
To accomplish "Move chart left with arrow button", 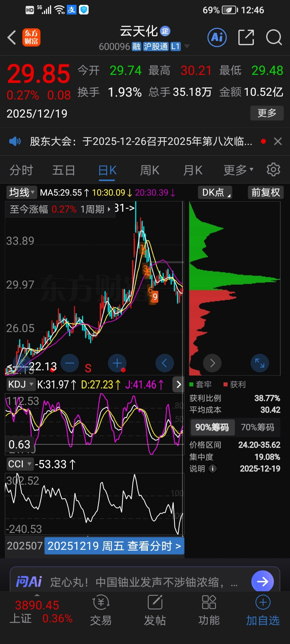I will pyautogui.click(x=164, y=363).
